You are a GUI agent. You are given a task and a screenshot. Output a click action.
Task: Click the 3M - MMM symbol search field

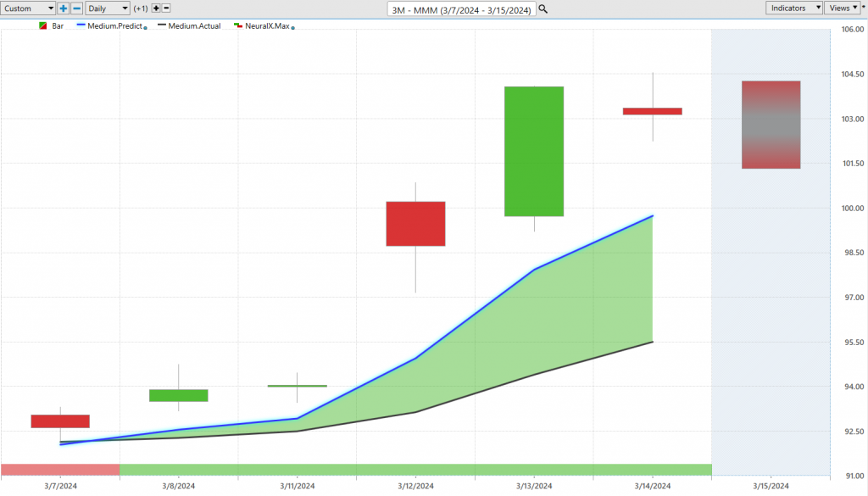click(x=462, y=9)
